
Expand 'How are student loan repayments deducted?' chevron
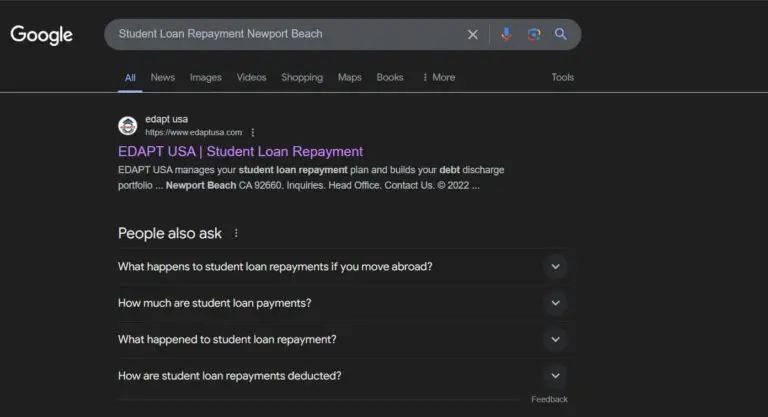click(555, 376)
